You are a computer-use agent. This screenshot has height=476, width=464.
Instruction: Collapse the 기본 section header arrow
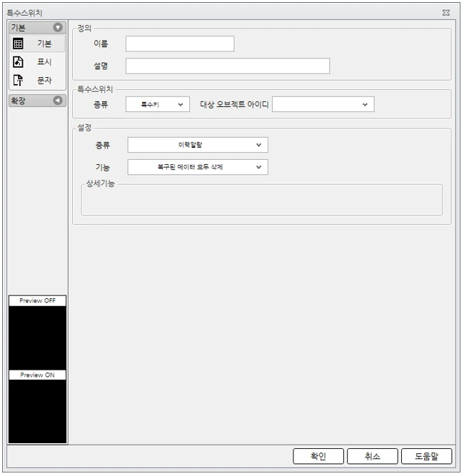coord(58,28)
